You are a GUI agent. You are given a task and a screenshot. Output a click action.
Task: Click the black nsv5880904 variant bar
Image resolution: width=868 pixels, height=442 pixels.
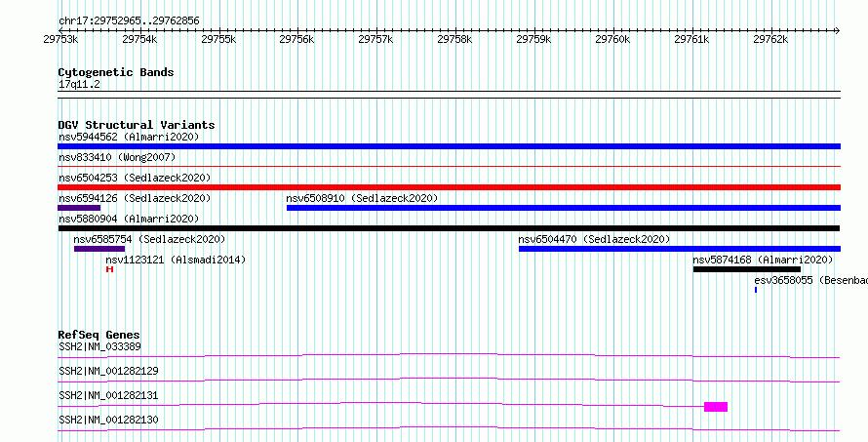click(449, 228)
